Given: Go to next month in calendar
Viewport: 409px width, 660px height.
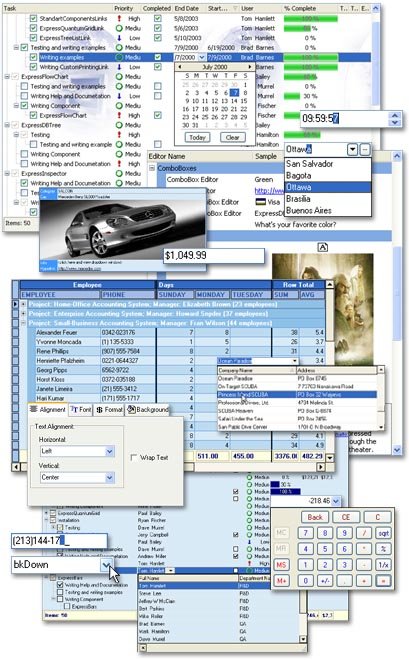Looking at the screenshot, I should click(x=250, y=67).
